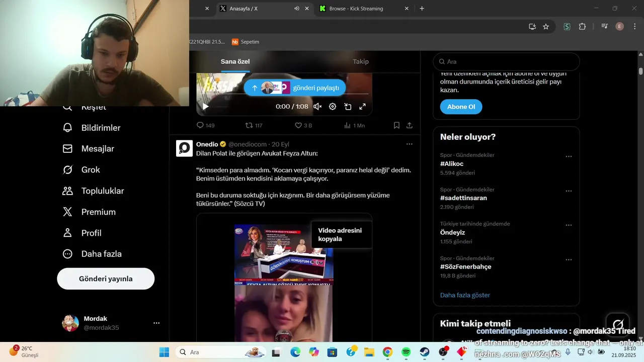Open Steam from the taskbar

425,352
